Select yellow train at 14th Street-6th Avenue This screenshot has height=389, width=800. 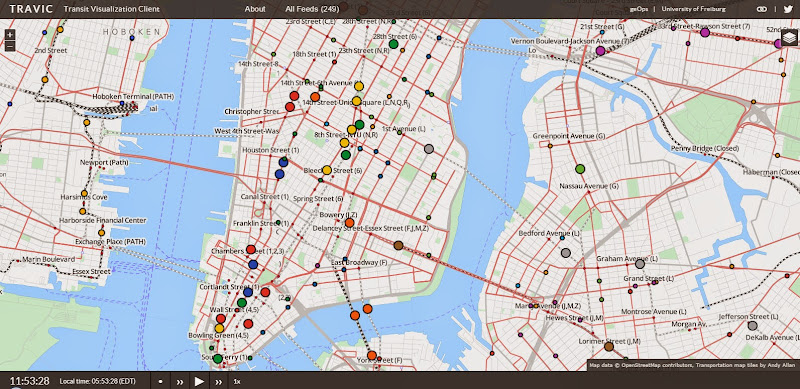pyautogui.click(x=359, y=86)
